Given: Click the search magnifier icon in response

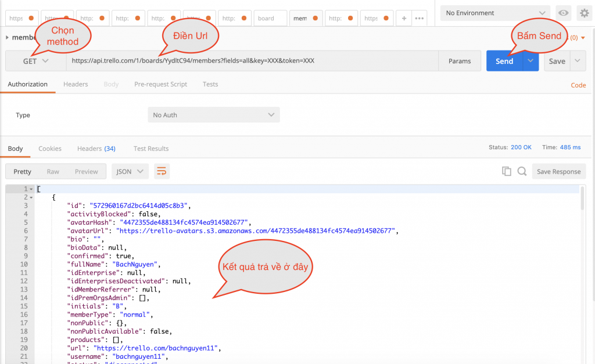Looking at the screenshot, I should [522, 171].
